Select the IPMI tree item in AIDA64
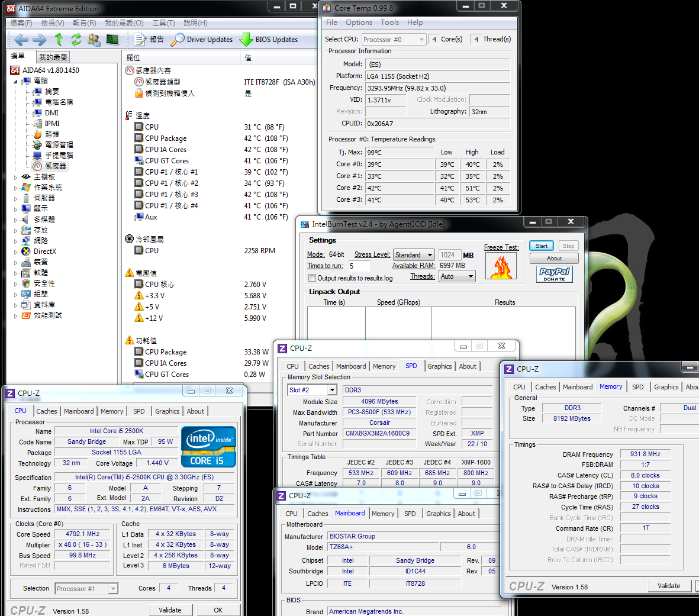The height and width of the screenshot is (616, 699). point(46,124)
